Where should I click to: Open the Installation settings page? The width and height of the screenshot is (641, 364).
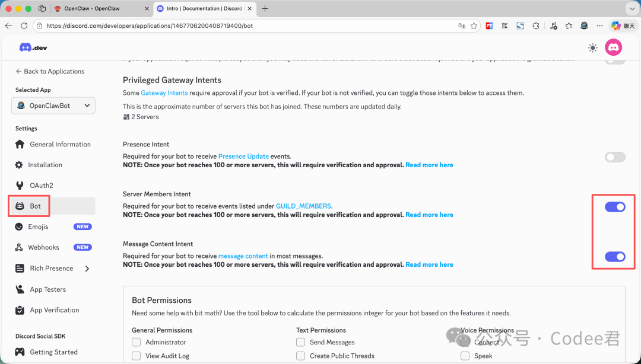[53, 165]
